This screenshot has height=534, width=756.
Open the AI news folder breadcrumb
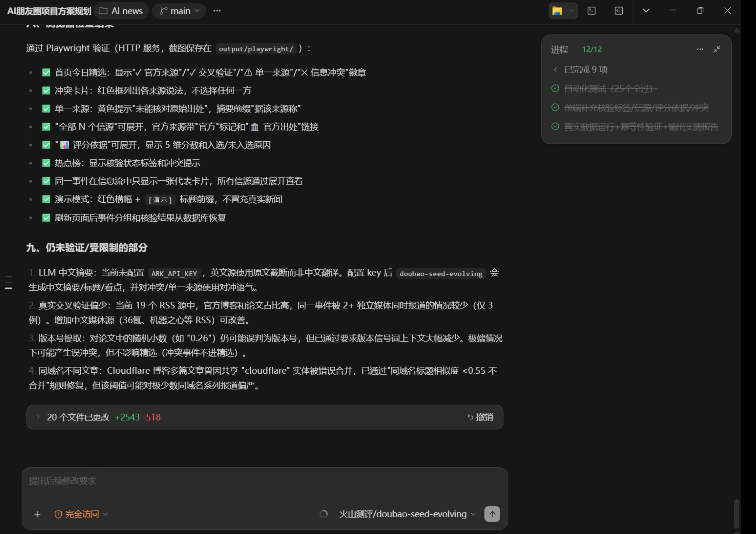pyautogui.click(x=121, y=11)
